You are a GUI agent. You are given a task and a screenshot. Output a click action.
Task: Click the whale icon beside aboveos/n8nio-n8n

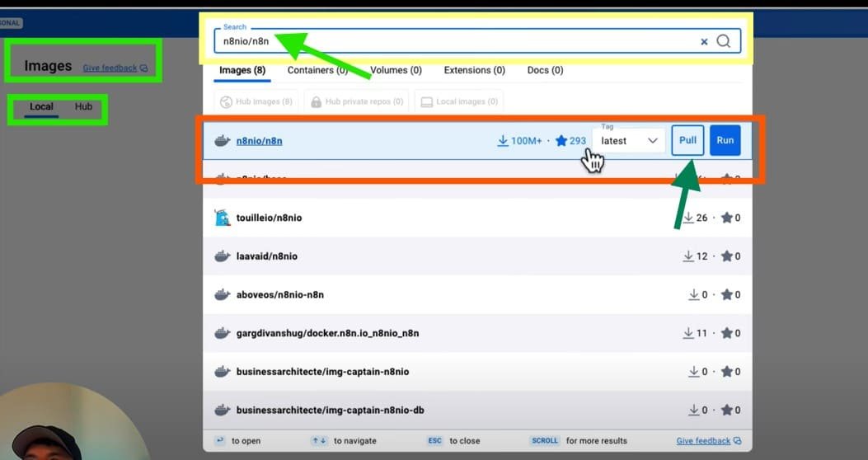222,294
